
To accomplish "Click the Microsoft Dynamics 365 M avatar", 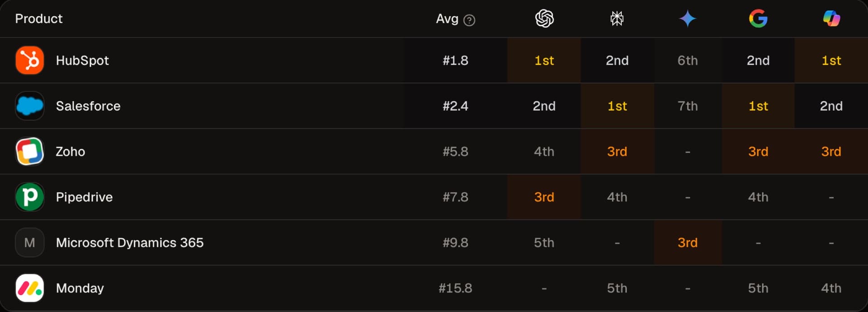I will coord(30,243).
